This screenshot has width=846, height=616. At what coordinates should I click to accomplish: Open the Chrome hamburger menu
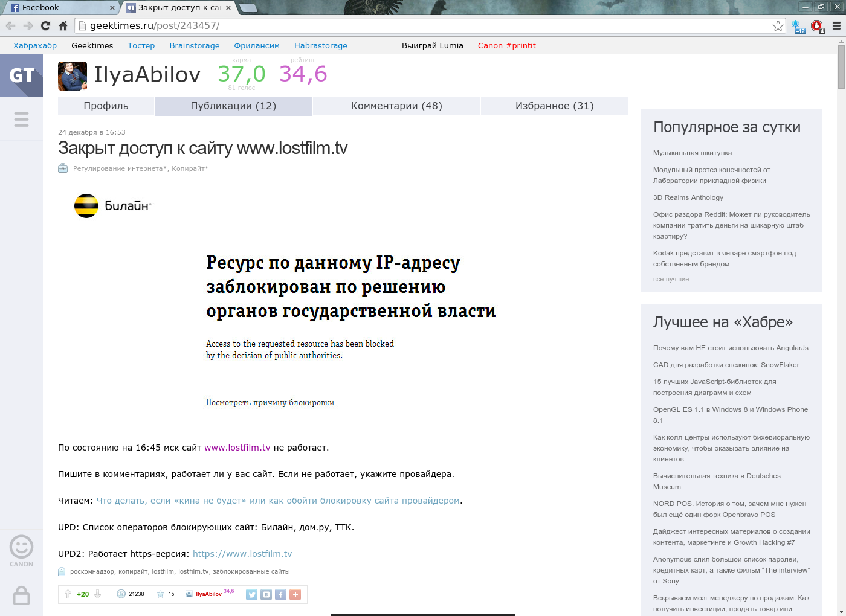click(836, 26)
